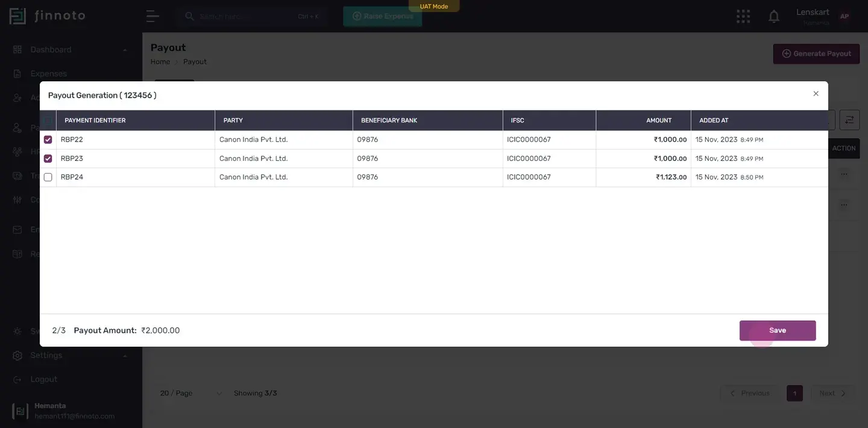The image size is (868, 428).
Task: Click the Hemanta user logo at sidebar bottom
Action: tap(20, 411)
